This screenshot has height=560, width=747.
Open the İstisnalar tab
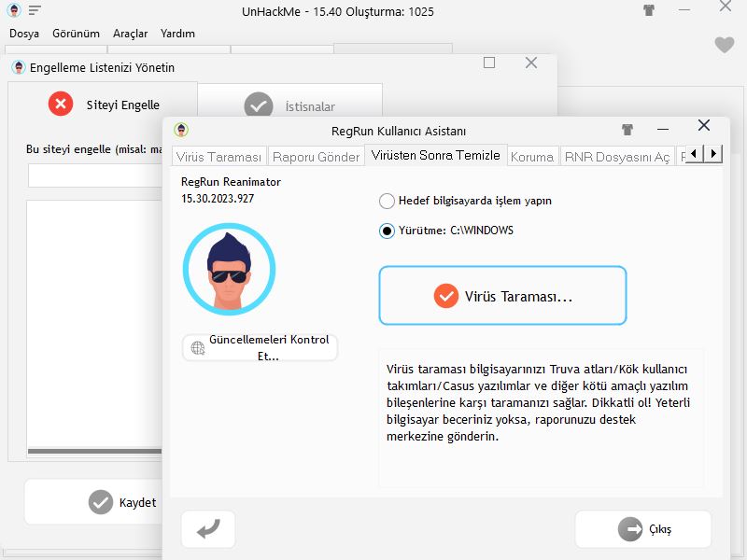point(290,101)
